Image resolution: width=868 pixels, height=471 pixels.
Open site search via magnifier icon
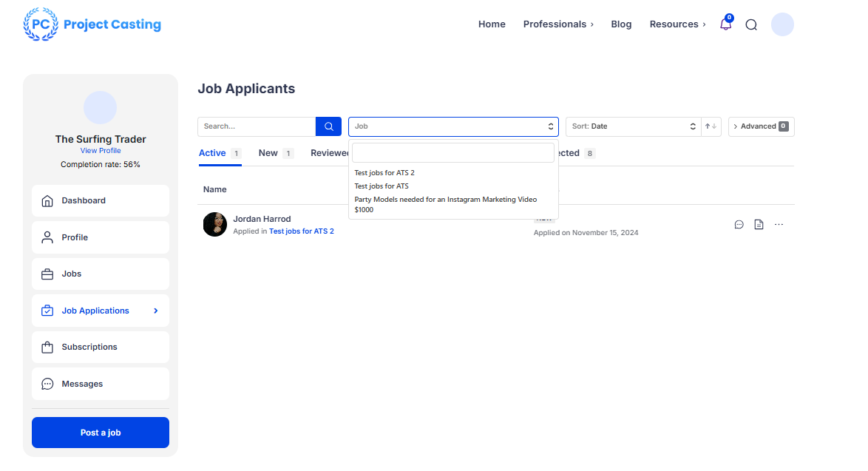tap(751, 24)
